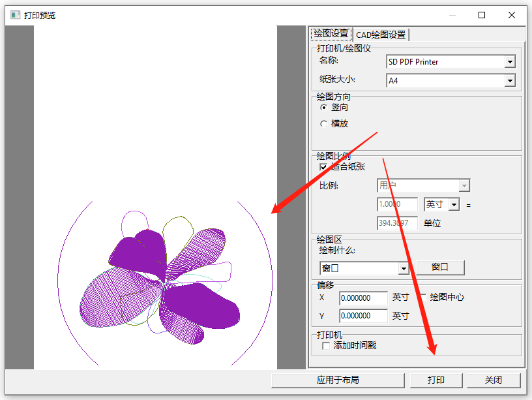This screenshot has height=400, width=532.
Task: Choose the 横放 orientation radio button
Action: coord(324,123)
